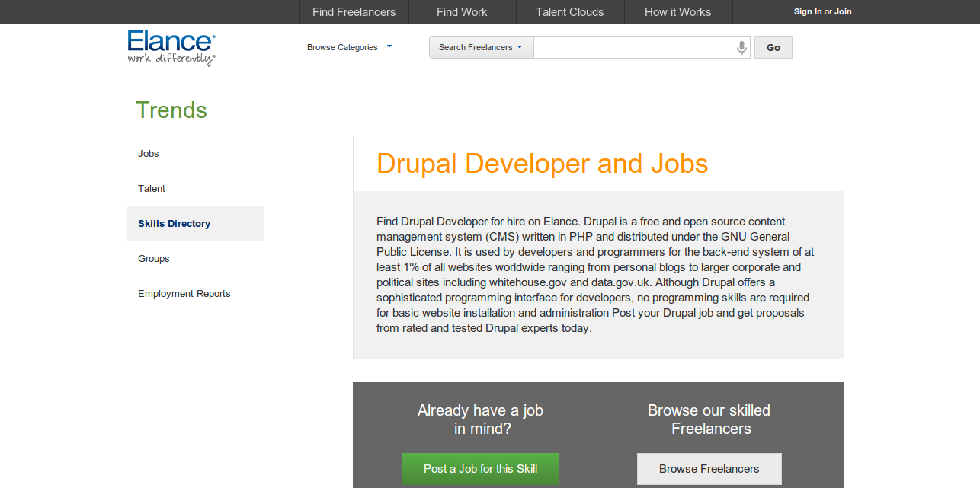The image size is (980, 488).
Task: Open Talent Clouds menu
Action: tap(569, 12)
